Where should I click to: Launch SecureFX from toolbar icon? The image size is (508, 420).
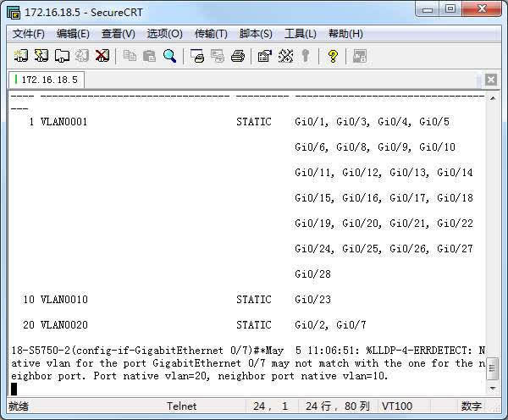[359, 56]
